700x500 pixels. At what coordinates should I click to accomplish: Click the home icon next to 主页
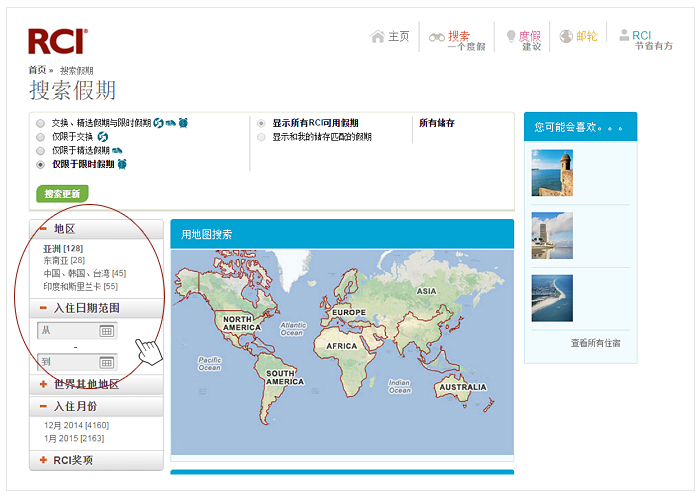[377, 36]
